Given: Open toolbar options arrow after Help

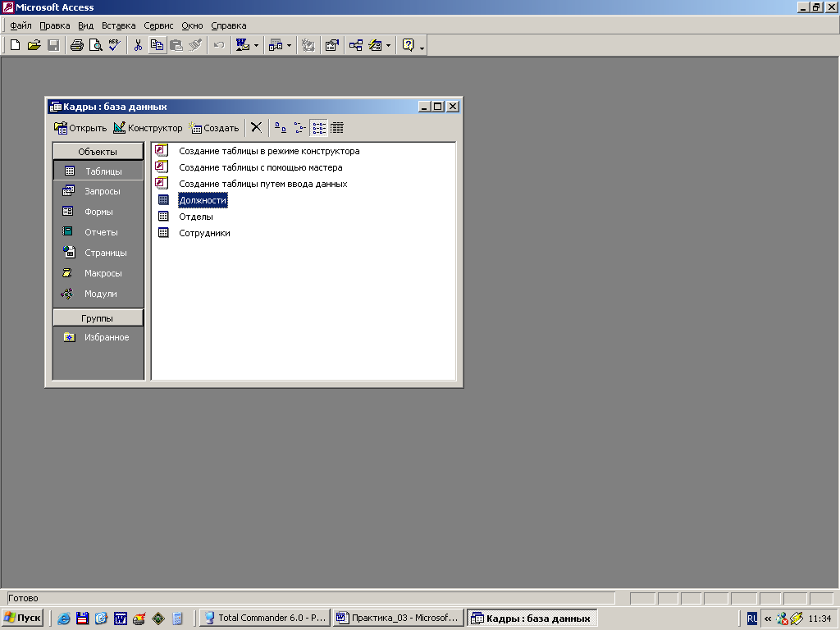Looking at the screenshot, I should (422, 47).
